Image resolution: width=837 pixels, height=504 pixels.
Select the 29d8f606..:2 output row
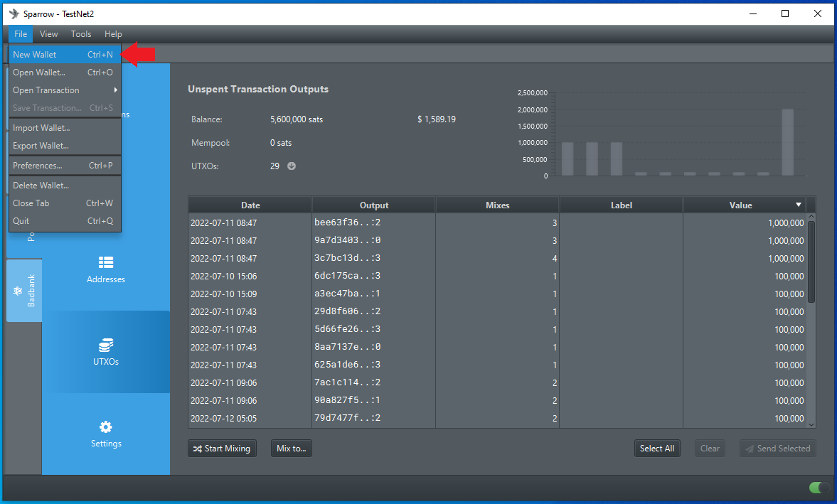pos(498,311)
